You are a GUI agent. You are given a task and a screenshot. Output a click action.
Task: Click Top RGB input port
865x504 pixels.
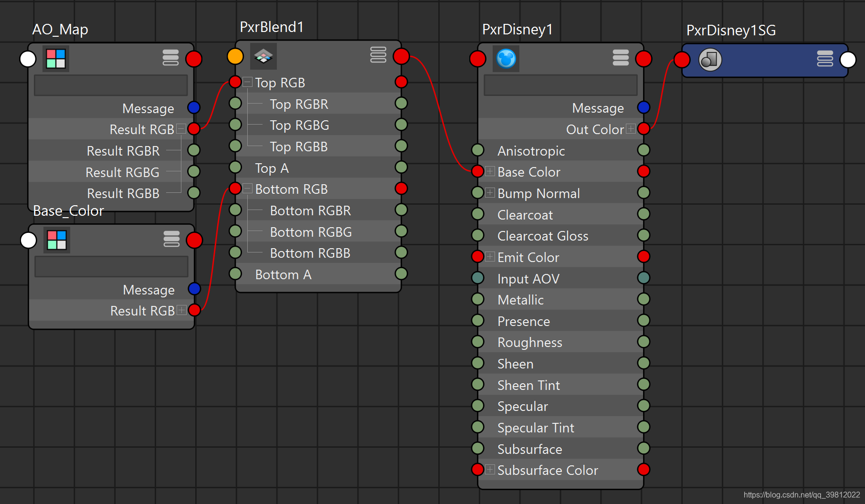[x=235, y=82]
